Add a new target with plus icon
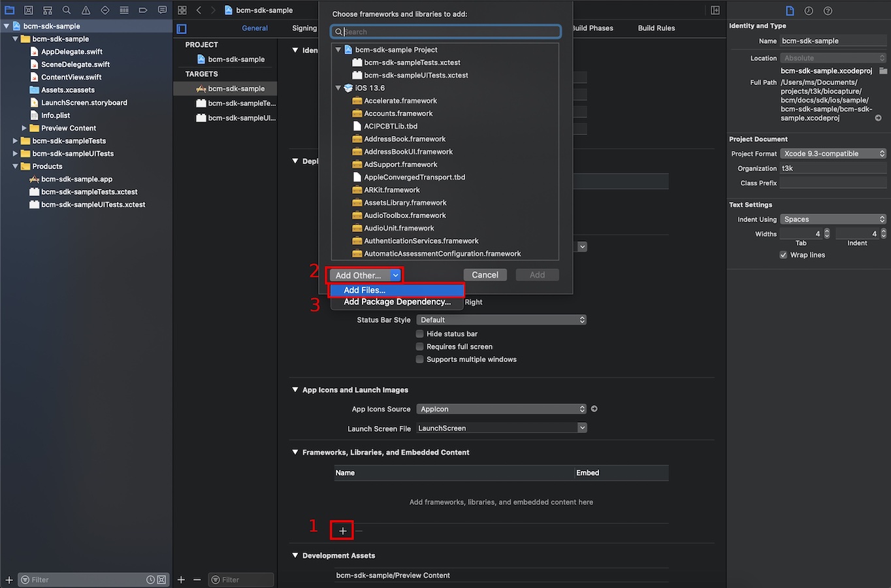 coord(181,580)
